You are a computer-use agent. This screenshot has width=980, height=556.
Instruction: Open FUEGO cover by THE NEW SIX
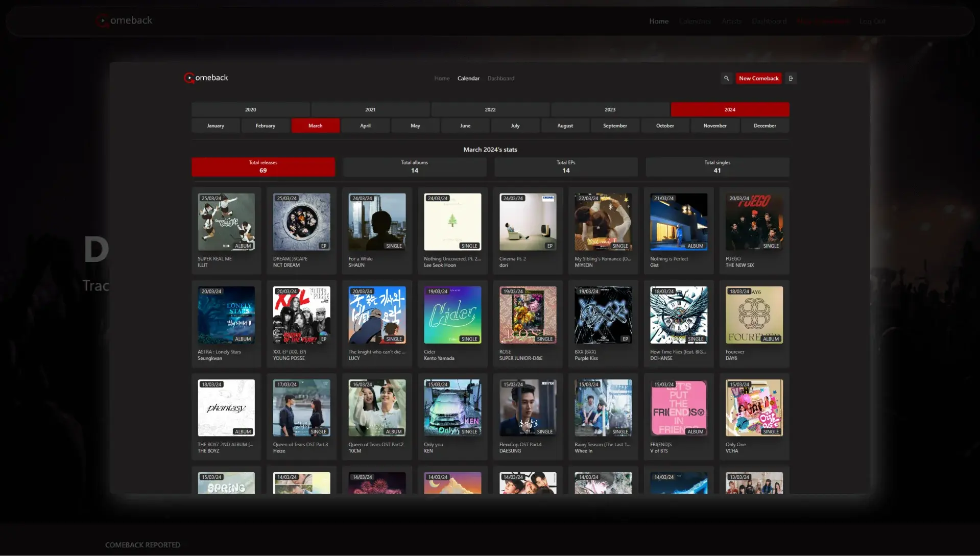click(x=754, y=222)
